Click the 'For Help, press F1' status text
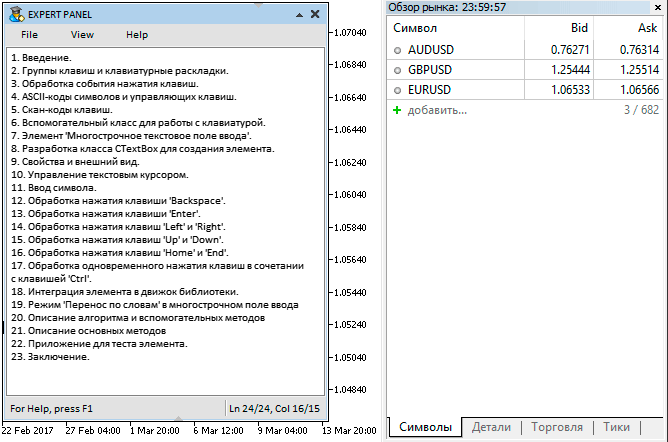The height and width of the screenshot is (442, 668). [x=51, y=409]
